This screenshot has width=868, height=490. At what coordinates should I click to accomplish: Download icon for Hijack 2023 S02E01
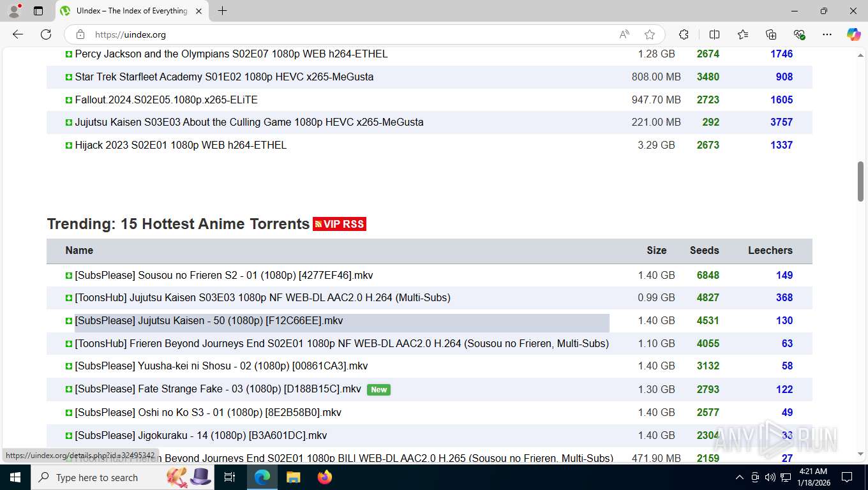(x=69, y=145)
